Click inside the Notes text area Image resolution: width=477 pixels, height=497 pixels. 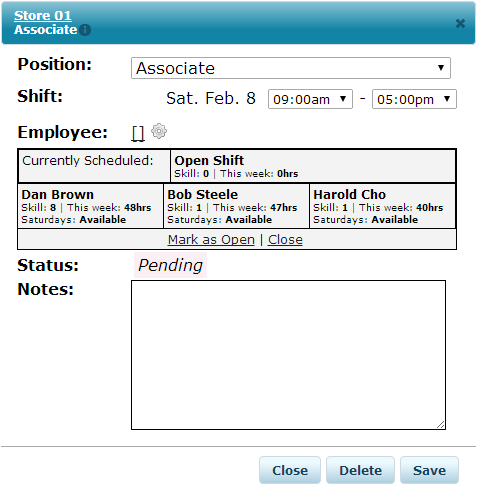[x=288, y=355]
